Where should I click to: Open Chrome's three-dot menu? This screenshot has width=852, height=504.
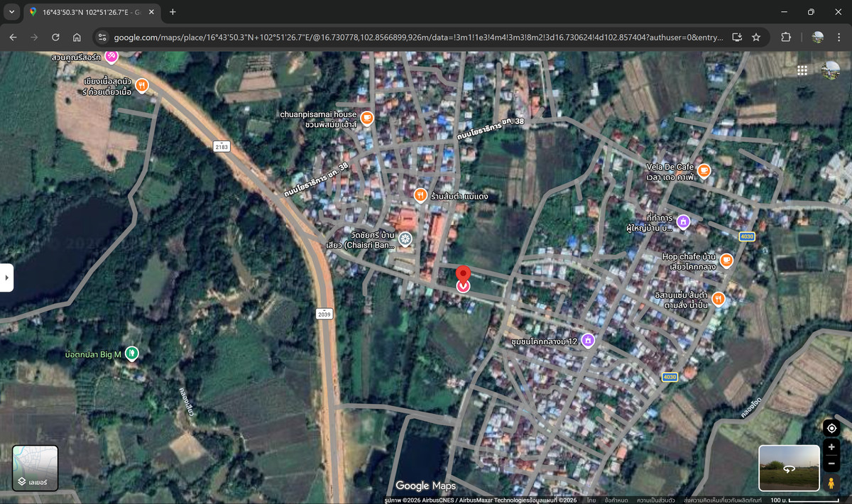click(839, 37)
